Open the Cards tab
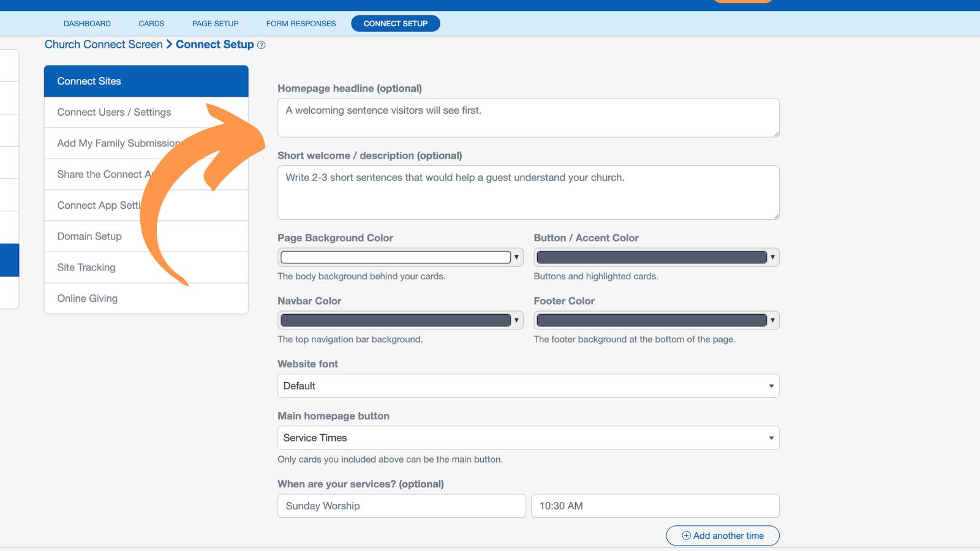 [151, 24]
